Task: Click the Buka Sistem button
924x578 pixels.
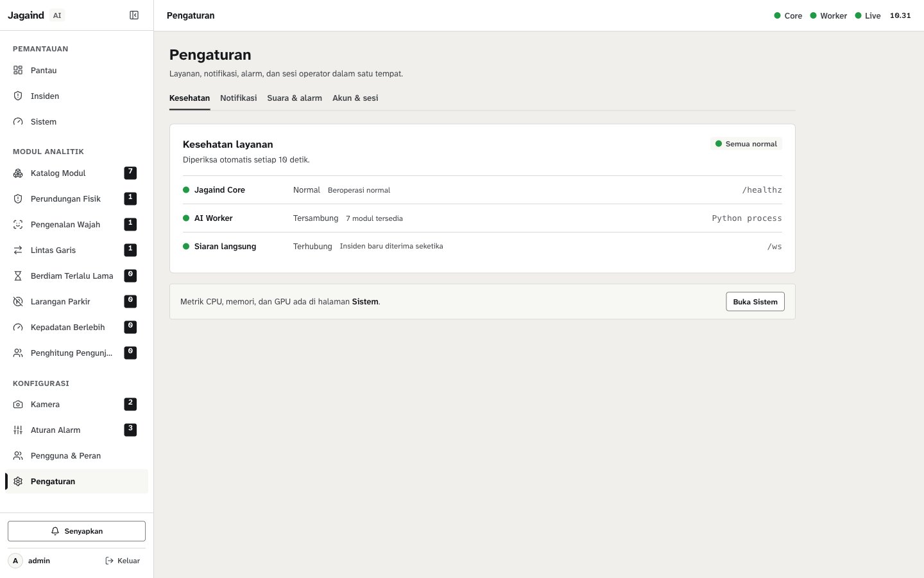Action: (x=755, y=302)
